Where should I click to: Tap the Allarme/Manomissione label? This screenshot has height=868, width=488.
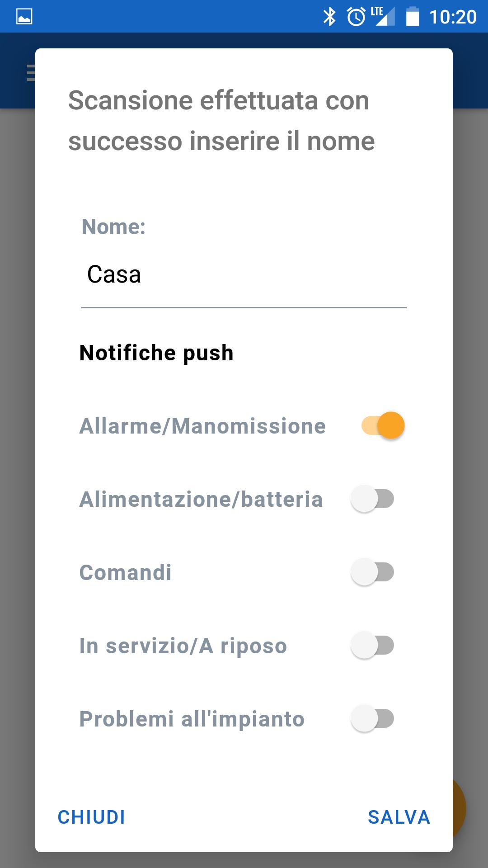[x=202, y=426]
